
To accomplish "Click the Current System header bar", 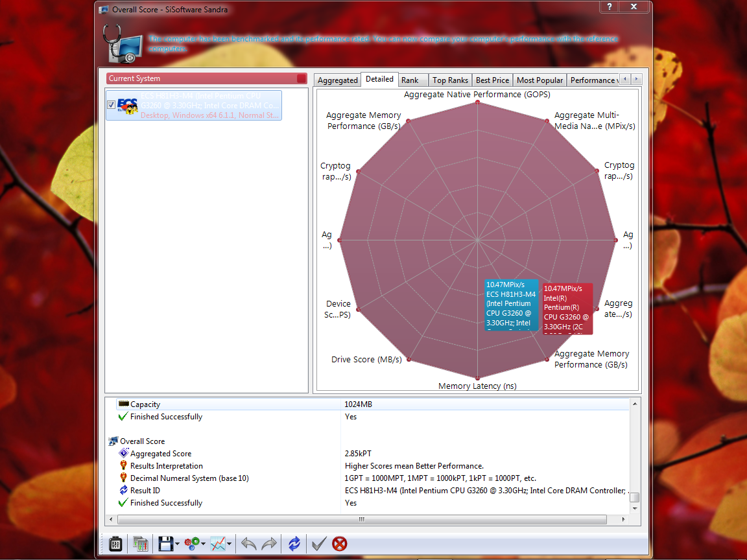I will (x=207, y=78).
